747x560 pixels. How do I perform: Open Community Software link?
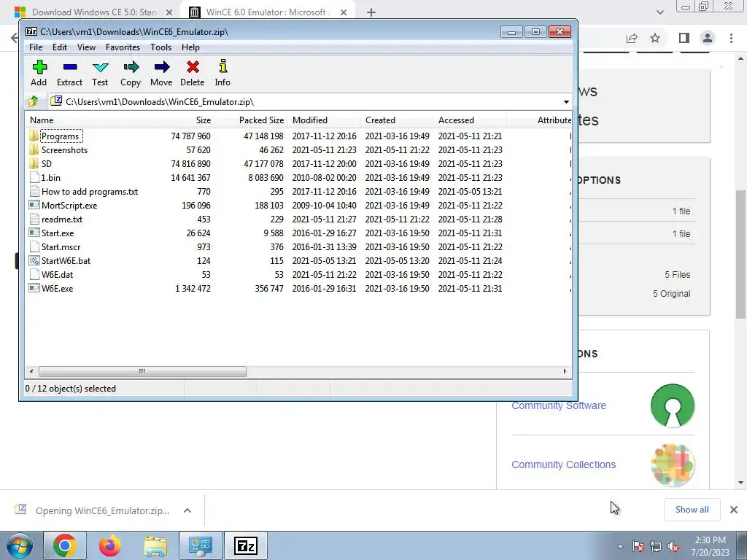[x=559, y=405]
